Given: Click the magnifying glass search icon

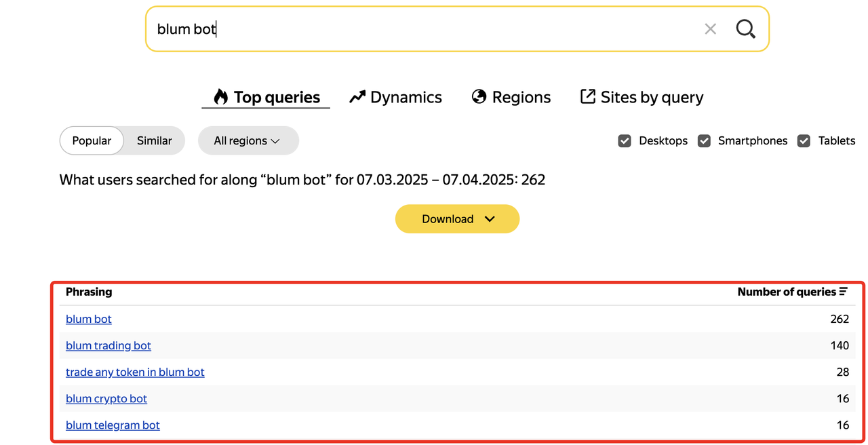Looking at the screenshot, I should click(x=745, y=28).
